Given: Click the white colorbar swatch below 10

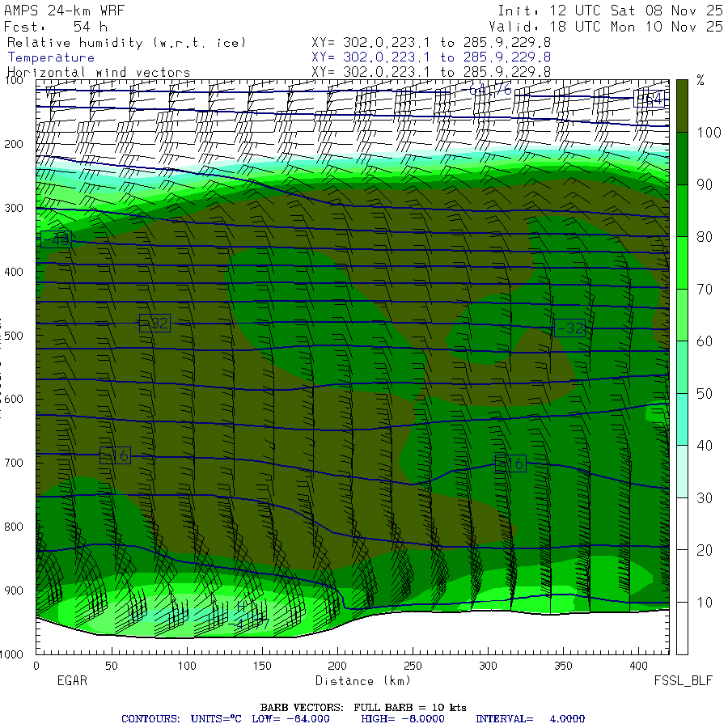Looking at the screenshot, I should [x=682, y=628].
